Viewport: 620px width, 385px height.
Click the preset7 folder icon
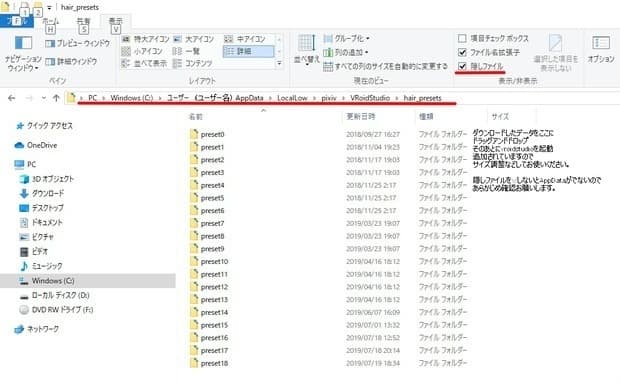pos(194,223)
